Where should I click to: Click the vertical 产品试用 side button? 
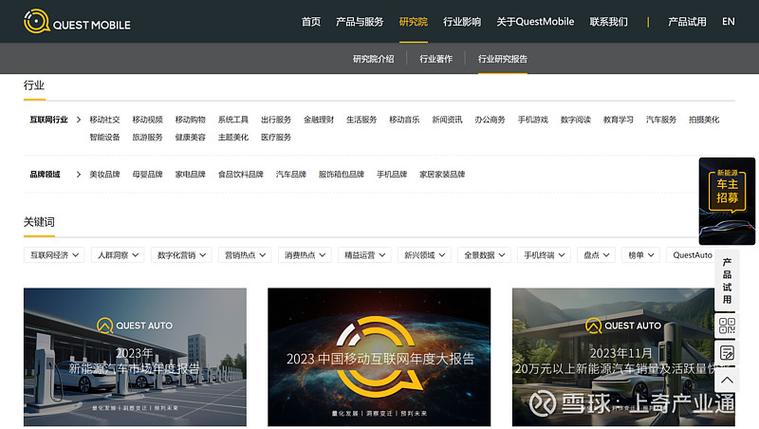click(x=727, y=281)
